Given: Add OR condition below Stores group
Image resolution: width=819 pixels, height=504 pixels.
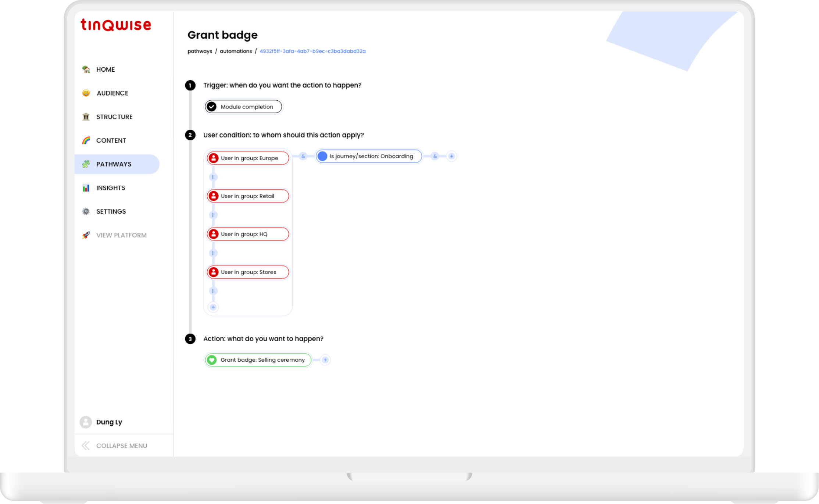Looking at the screenshot, I should click(213, 307).
